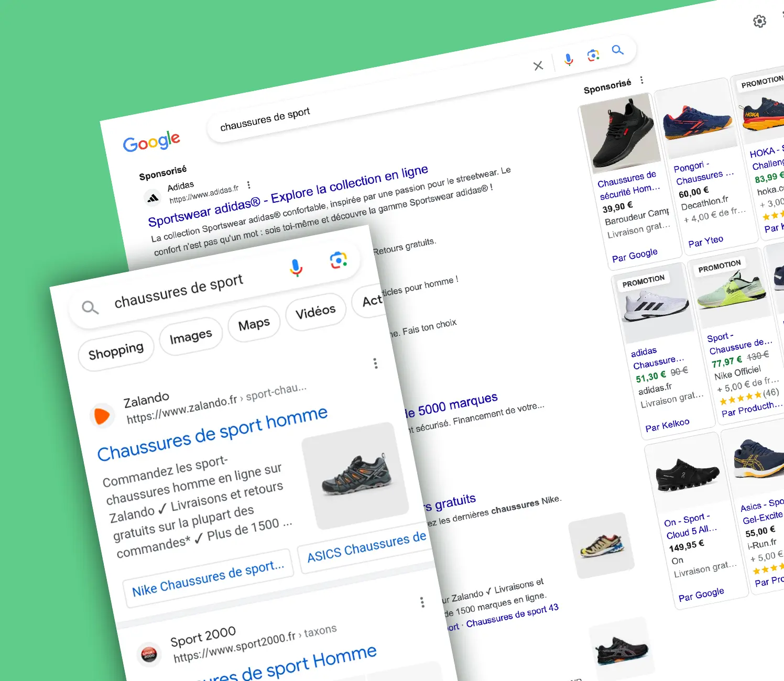Image resolution: width=784 pixels, height=681 pixels.
Task: Click Par Kelkoo under adidas product
Action: point(667,425)
